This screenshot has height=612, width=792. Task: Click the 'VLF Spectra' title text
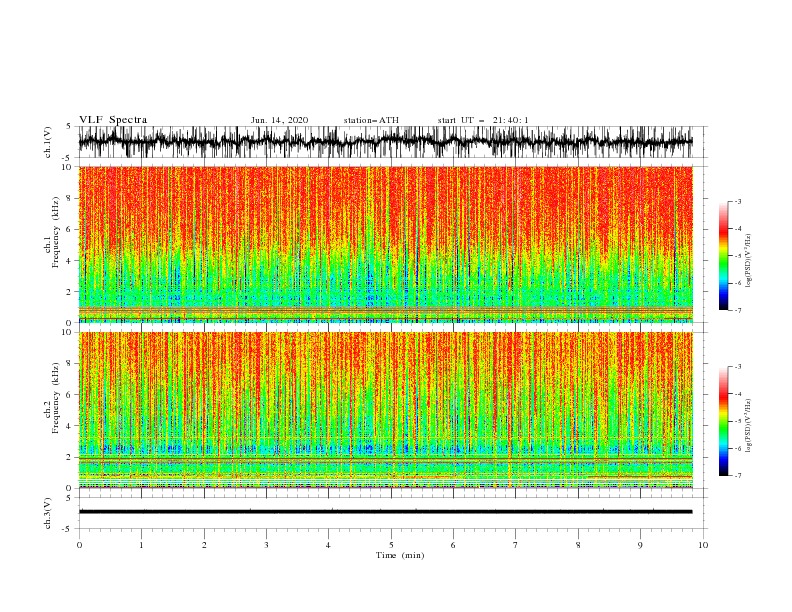pyautogui.click(x=113, y=120)
